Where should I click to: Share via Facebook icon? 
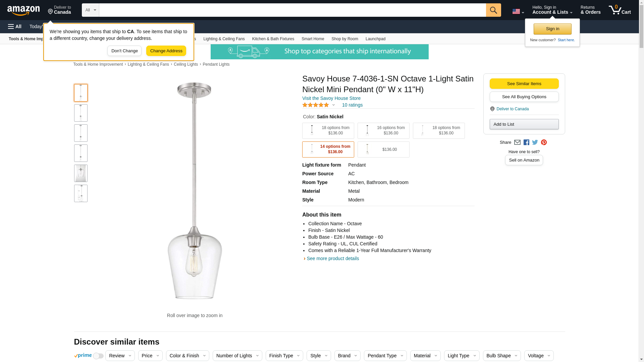pos(526,142)
